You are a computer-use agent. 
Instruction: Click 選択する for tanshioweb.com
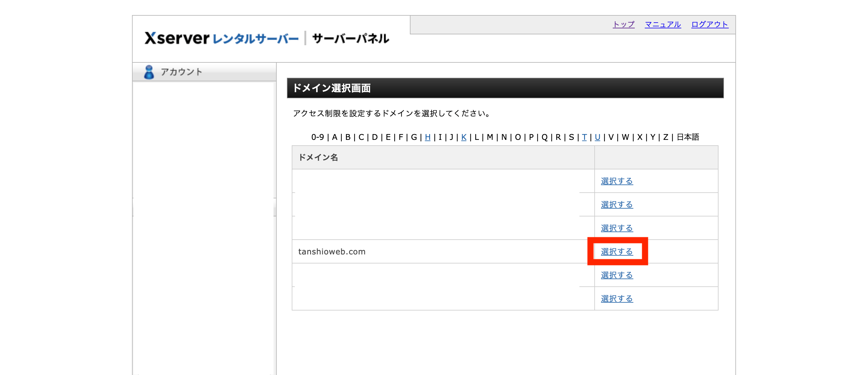click(617, 252)
